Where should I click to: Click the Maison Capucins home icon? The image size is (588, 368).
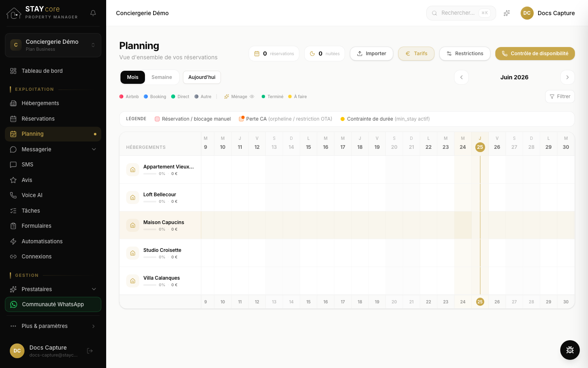[133, 225]
